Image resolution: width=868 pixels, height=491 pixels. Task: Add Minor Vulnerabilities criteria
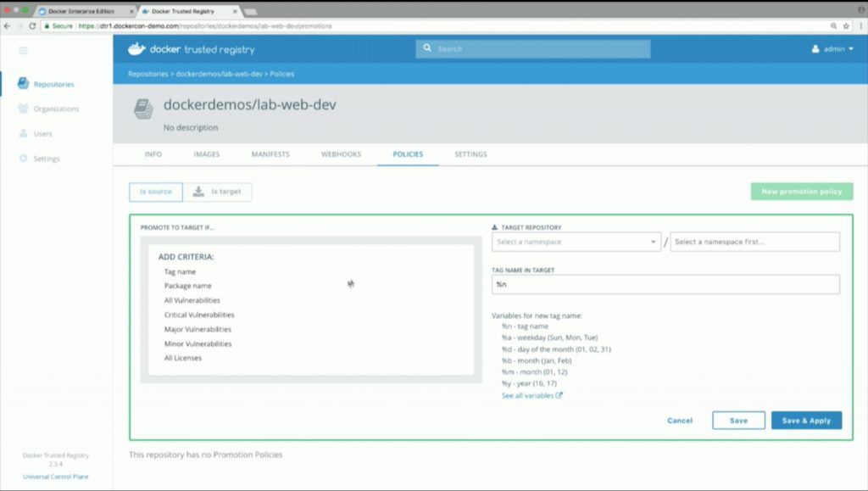click(x=198, y=343)
